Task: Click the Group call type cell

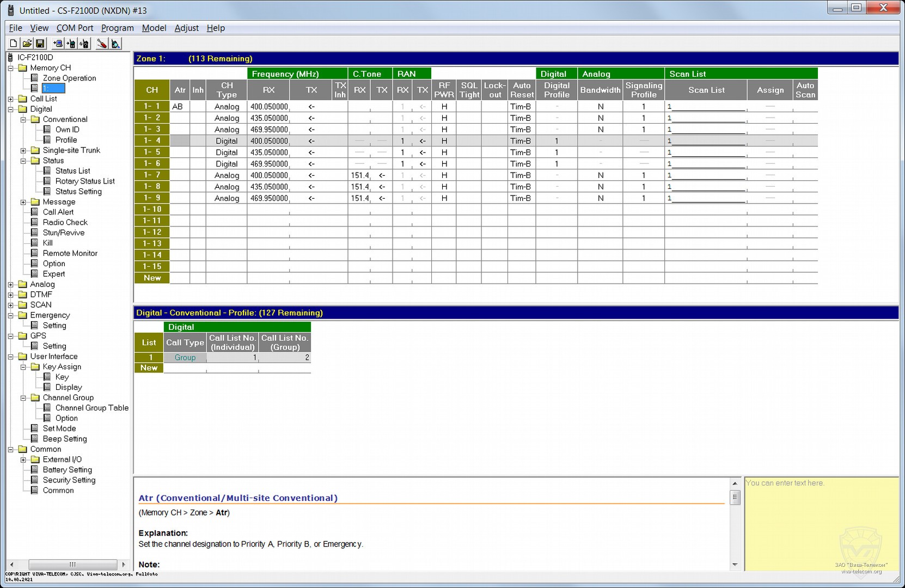Action: coord(185,358)
